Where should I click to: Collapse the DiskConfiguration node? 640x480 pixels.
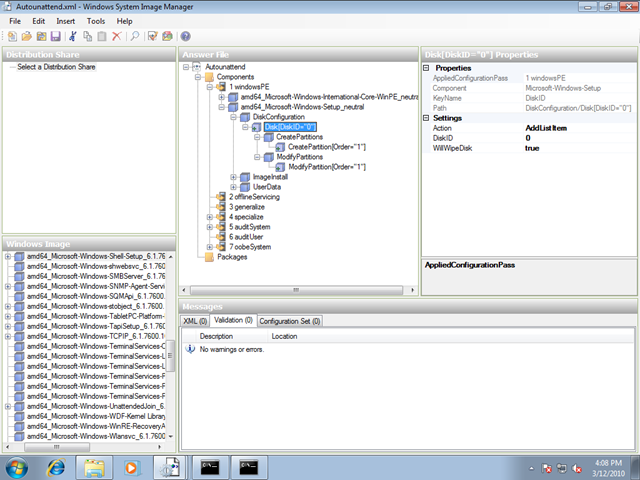click(233, 117)
